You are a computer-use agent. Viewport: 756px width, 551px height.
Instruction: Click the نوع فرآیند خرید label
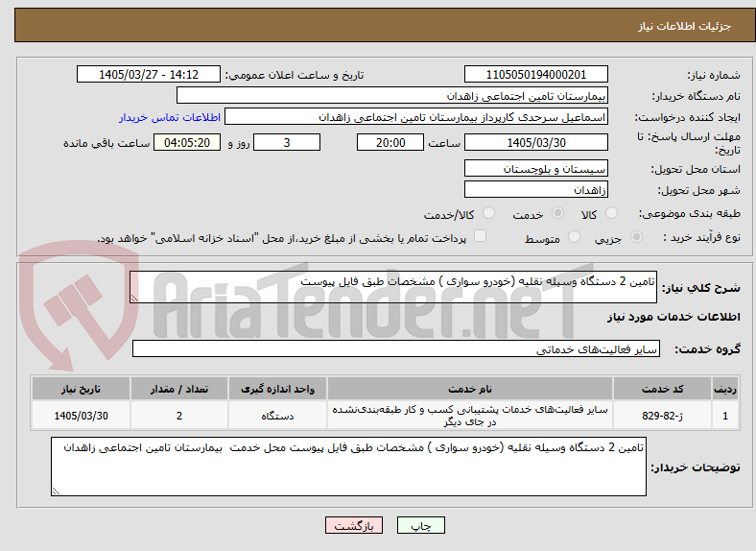tap(701, 237)
